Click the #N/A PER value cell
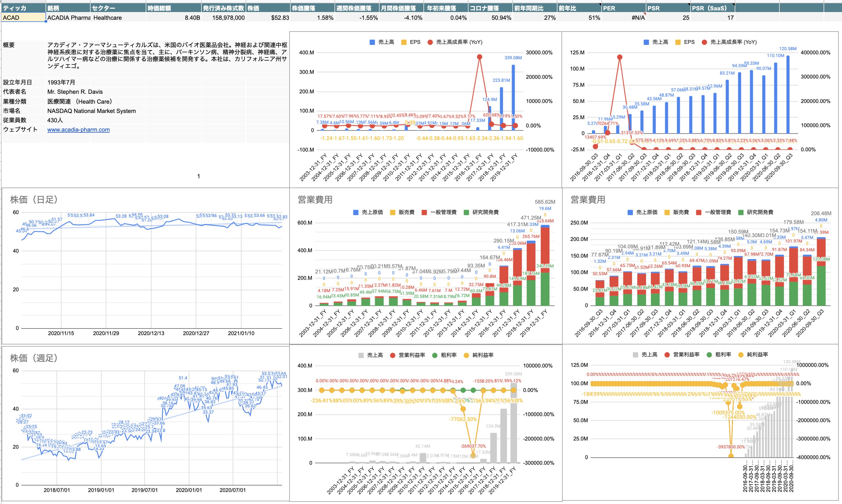The height and width of the screenshot is (504, 842). pos(624,18)
